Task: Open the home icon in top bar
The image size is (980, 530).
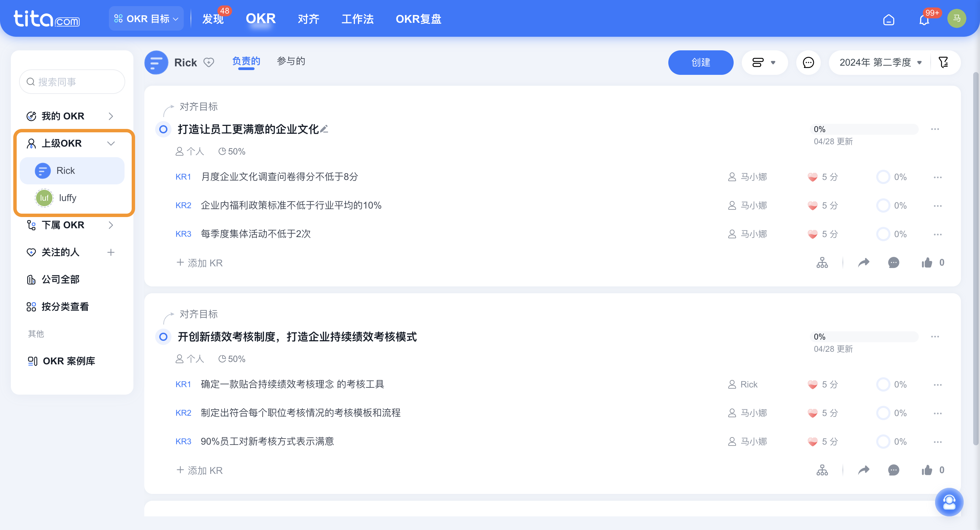Action: pos(888,19)
